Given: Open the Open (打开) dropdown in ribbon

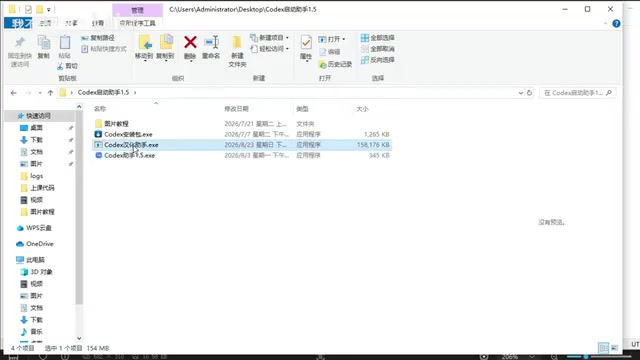Looking at the screenshot, I should [332, 39].
